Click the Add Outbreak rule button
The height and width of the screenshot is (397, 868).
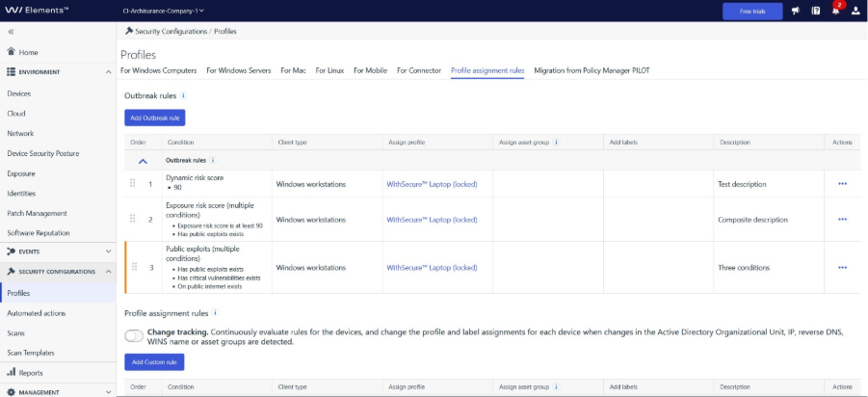(154, 118)
